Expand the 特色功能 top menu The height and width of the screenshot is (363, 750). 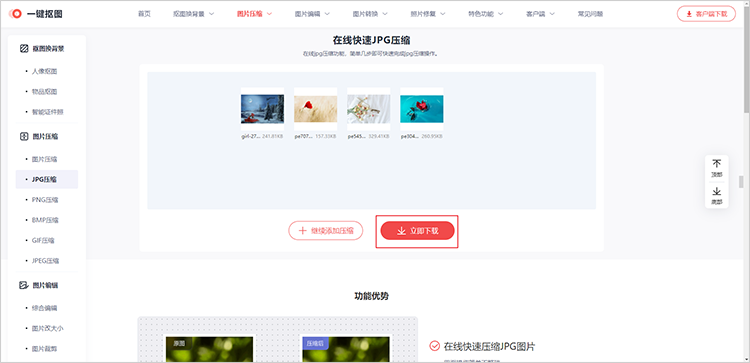(x=486, y=14)
